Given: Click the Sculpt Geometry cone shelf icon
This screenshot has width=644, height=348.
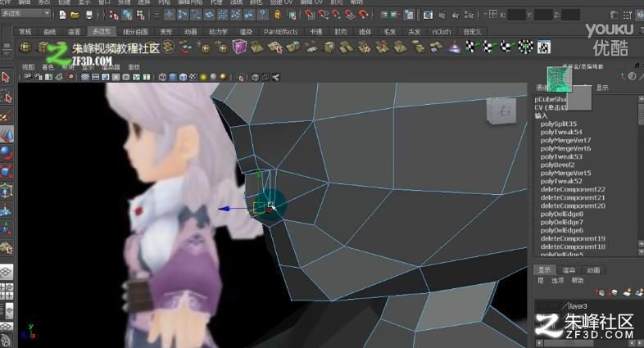Looking at the screenshot, I should [x=455, y=47].
